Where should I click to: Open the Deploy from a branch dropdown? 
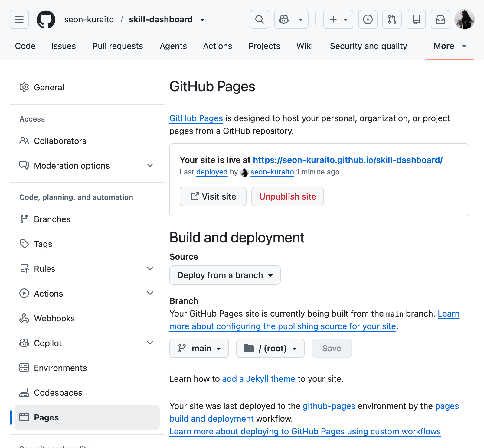(x=225, y=275)
